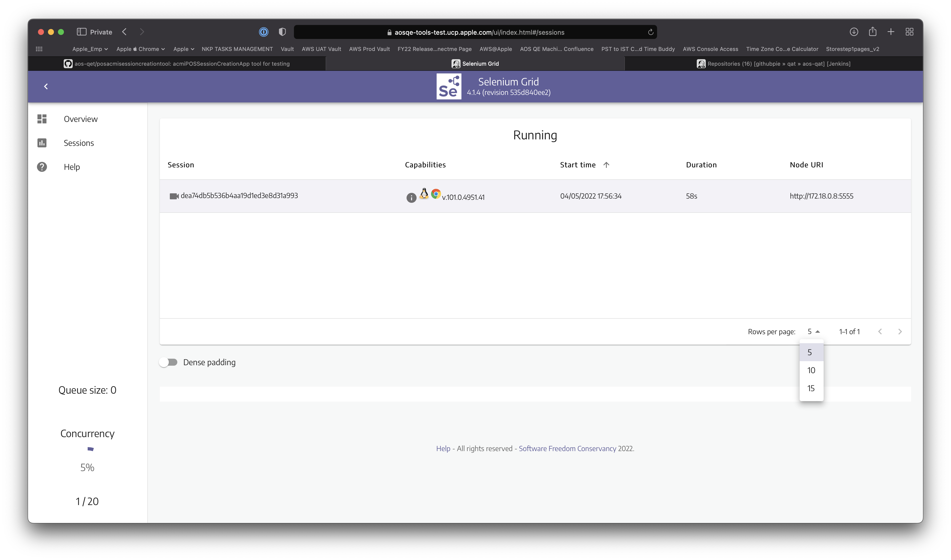Click the Sessions chart icon in sidebar

click(42, 143)
